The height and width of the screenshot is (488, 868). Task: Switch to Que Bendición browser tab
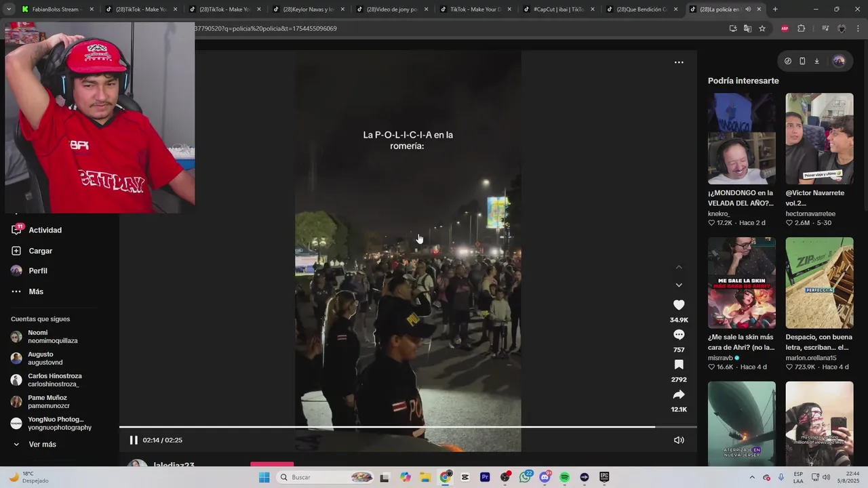pyautogui.click(x=642, y=9)
